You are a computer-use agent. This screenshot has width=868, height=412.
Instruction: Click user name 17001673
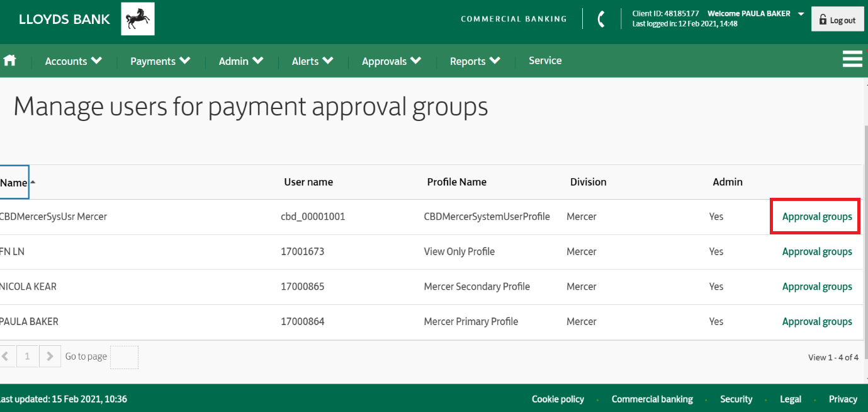tap(303, 252)
